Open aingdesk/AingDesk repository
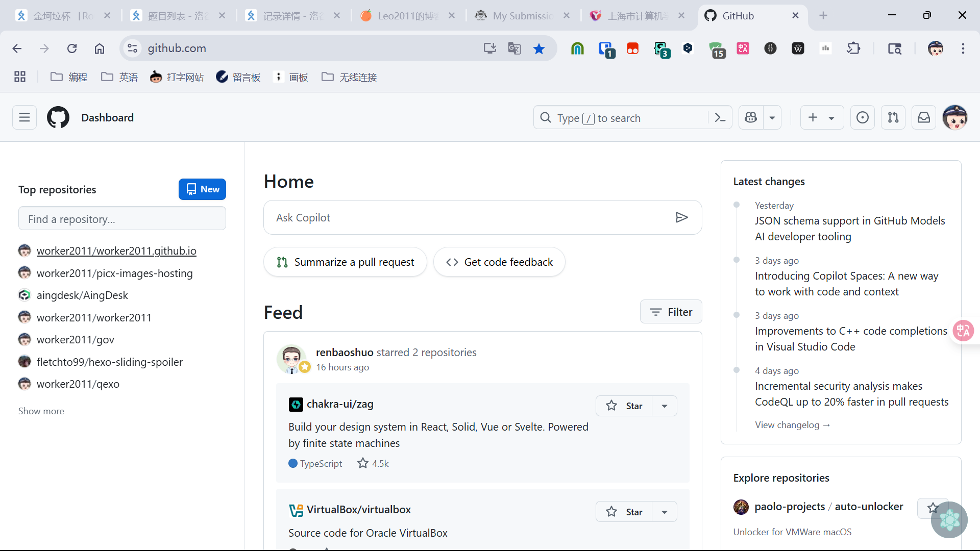Image resolution: width=980 pixels, height=551 pixels. click(82, 295)
